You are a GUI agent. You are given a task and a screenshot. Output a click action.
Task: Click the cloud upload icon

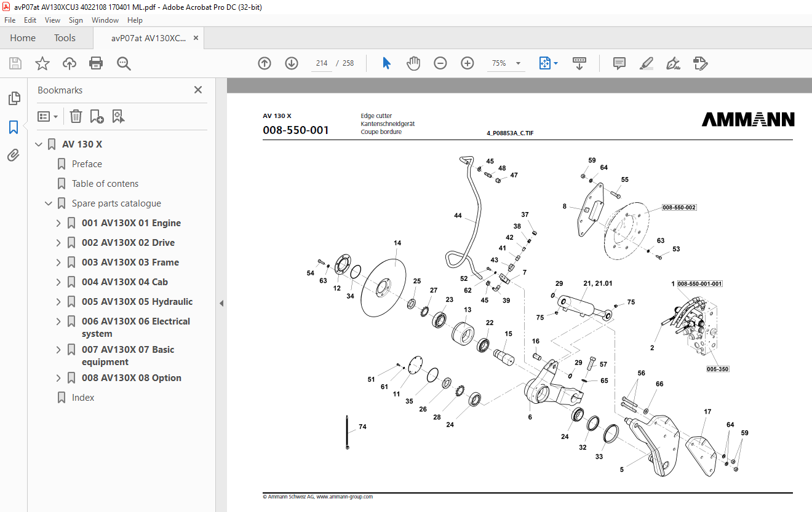point(70,63)
